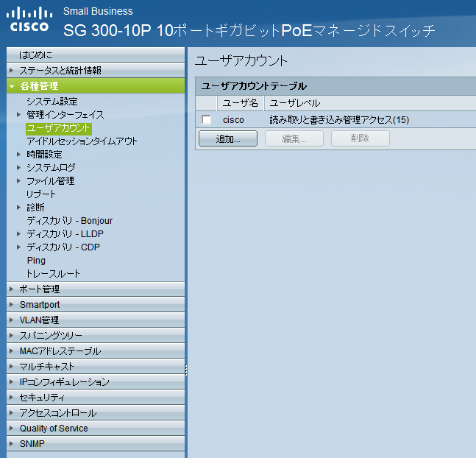This screenshot has height=458, width=476.
Task: Click ユーザアカウント page heading
Action: tap(241, 61)
